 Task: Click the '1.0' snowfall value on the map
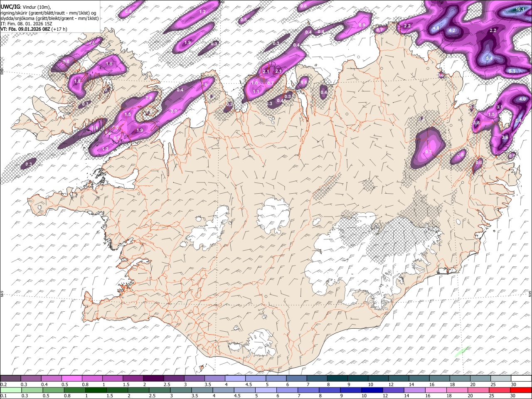coord(254,83)
